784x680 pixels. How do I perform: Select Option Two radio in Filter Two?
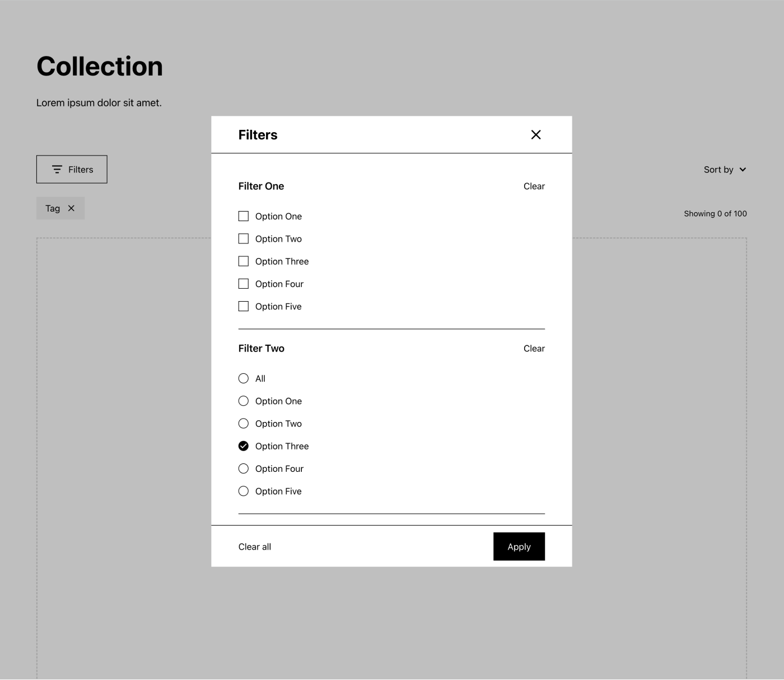(244, 424)
